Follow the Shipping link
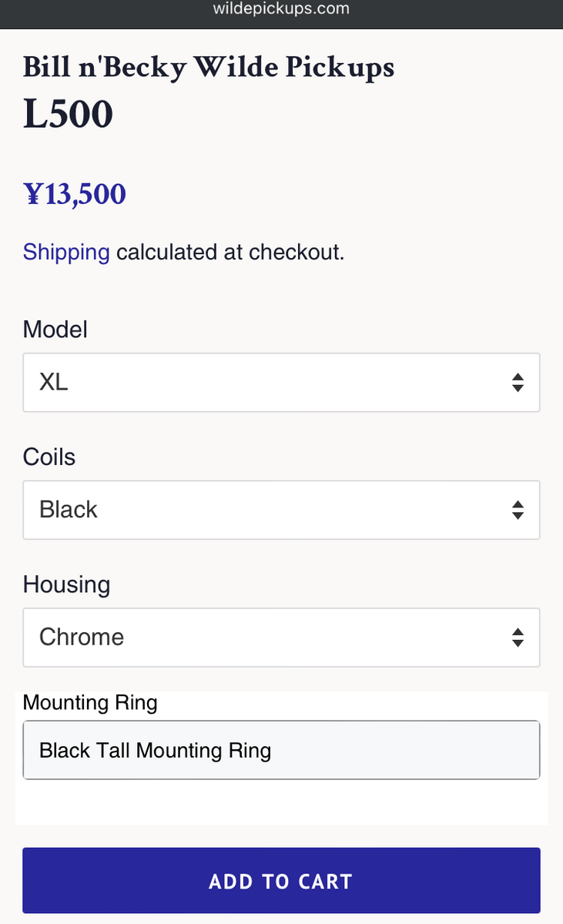Screen dimensions: 563x924 [66, 252]
